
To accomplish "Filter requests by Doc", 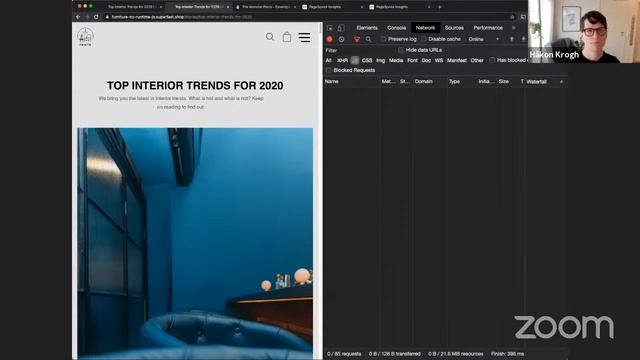I will coord(426,60).
